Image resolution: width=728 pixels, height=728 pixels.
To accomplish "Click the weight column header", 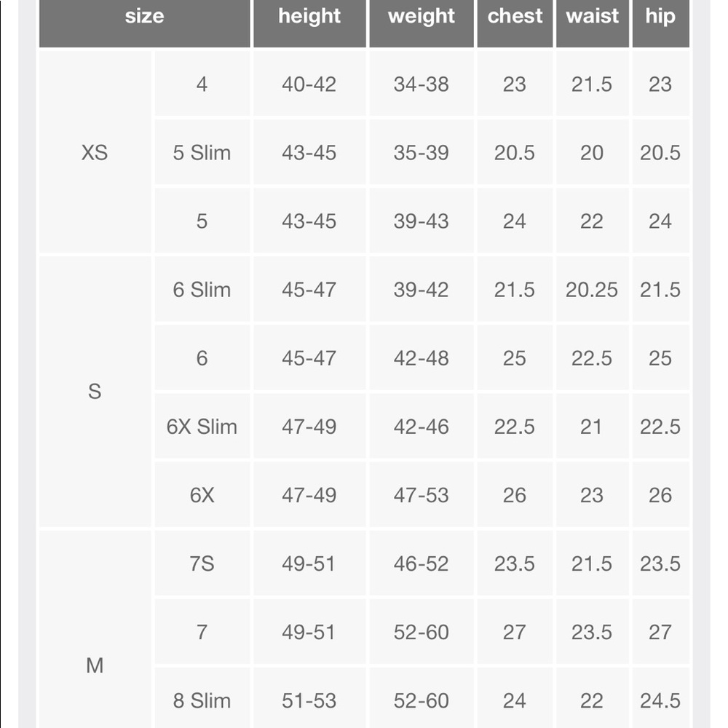I will 421,23.
